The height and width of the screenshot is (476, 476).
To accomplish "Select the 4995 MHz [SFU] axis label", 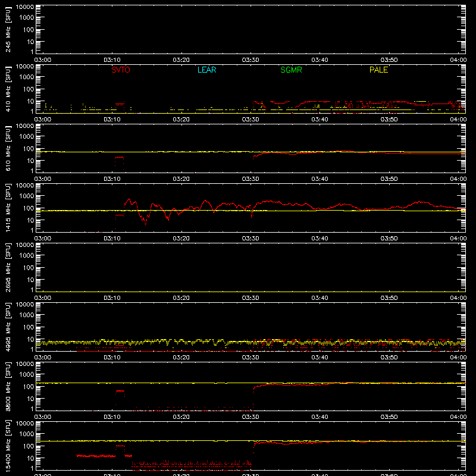I will pyautogui.click(x=8, y=327).
